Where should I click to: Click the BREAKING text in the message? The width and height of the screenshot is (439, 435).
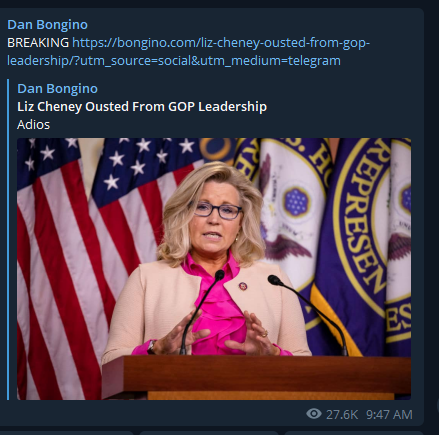(38, 43)
